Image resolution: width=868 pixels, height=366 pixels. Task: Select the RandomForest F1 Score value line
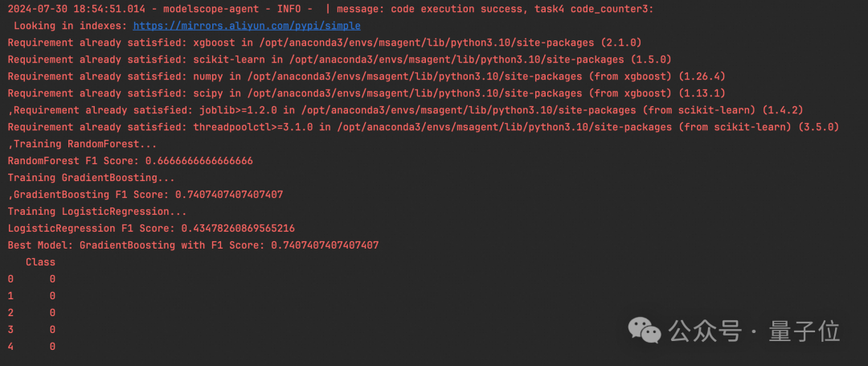pos(130,161)
